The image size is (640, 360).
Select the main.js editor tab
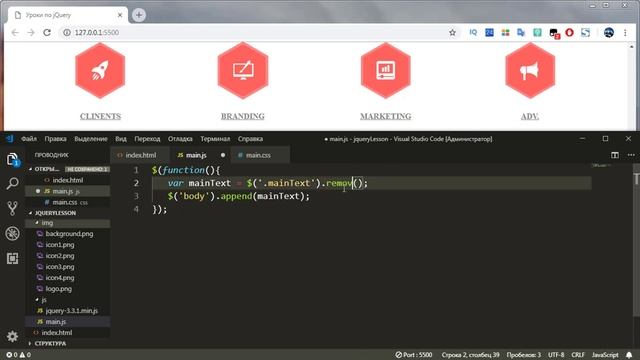[200, 155]
